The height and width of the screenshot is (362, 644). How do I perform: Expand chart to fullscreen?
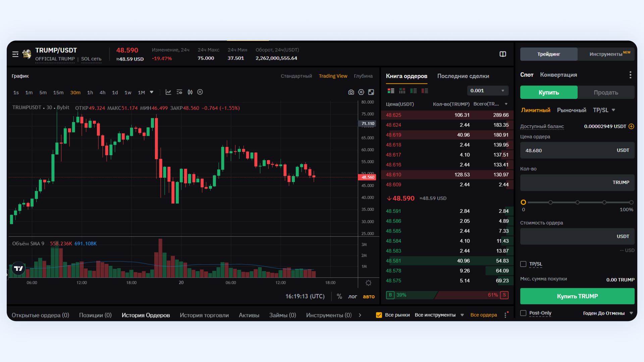(x=371, y=92)
